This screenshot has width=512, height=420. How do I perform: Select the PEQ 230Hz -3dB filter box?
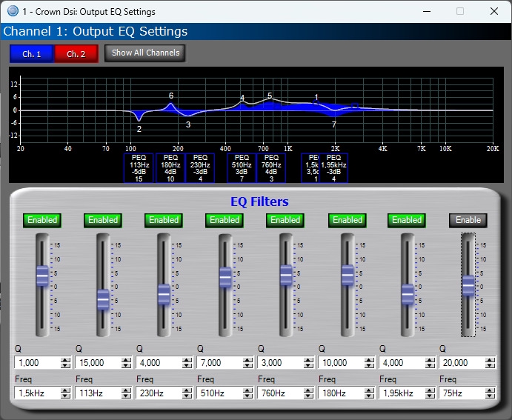pos(200,168)
